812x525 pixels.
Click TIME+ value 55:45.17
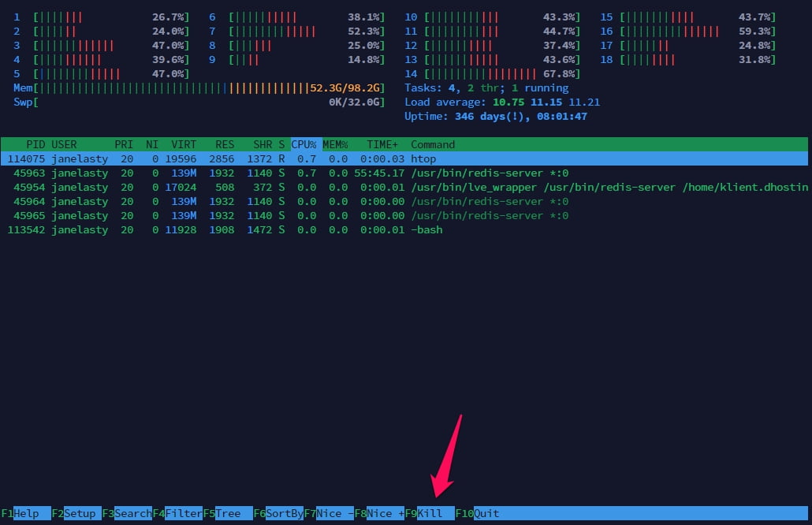[x=379, y=173]
